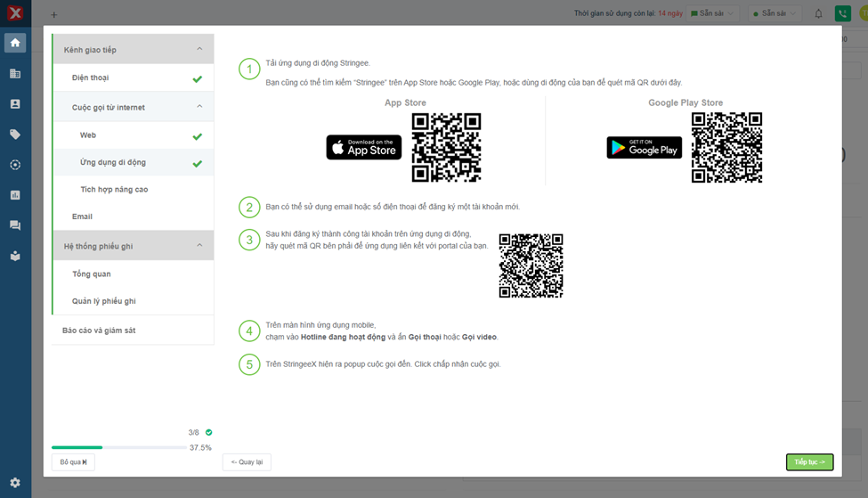Viewport: 868px width, 498px height.
Task: Open the chat status Sẵn sàng dropdown
Action: [712, 13]
